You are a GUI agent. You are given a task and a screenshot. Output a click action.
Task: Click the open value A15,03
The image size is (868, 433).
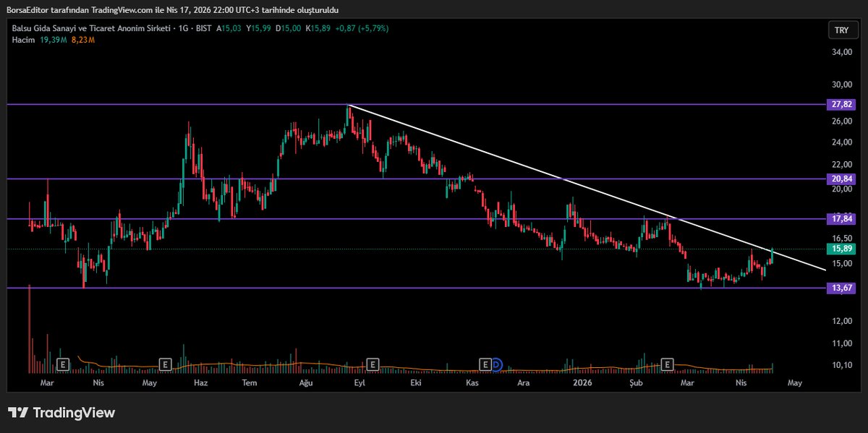(228, 28)
